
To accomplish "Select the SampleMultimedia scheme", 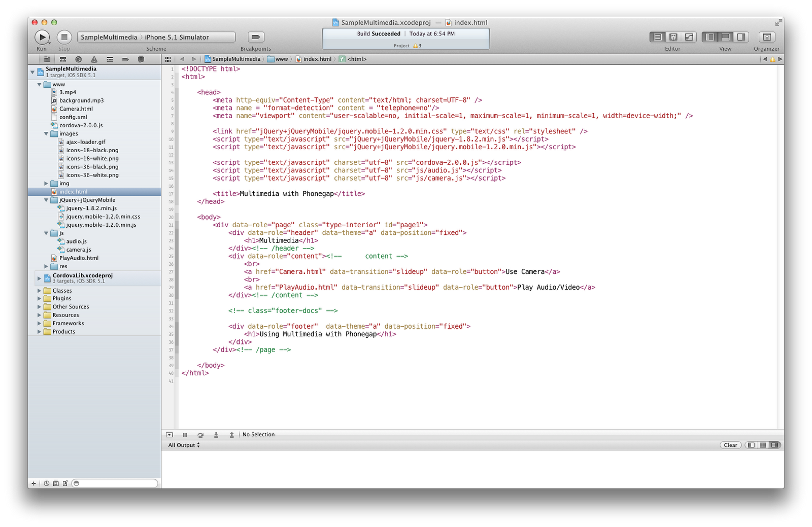I will 109,37.
